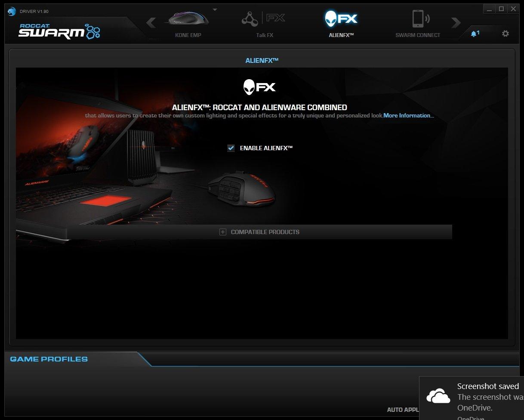Click the AlienFX alien head logo
Image resolution: width=524 pixels, height=420 pixels.
coord(259,87)
